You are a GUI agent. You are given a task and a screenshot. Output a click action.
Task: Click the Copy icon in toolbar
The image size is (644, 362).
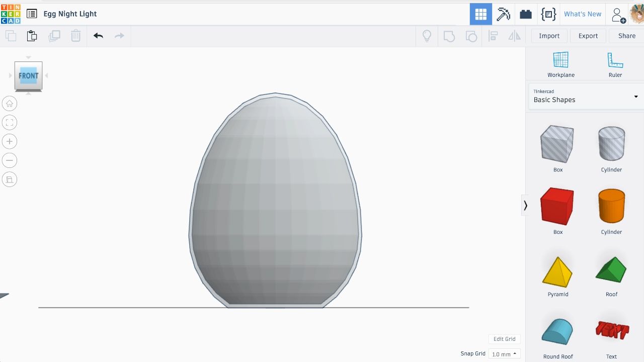[11, 36]
